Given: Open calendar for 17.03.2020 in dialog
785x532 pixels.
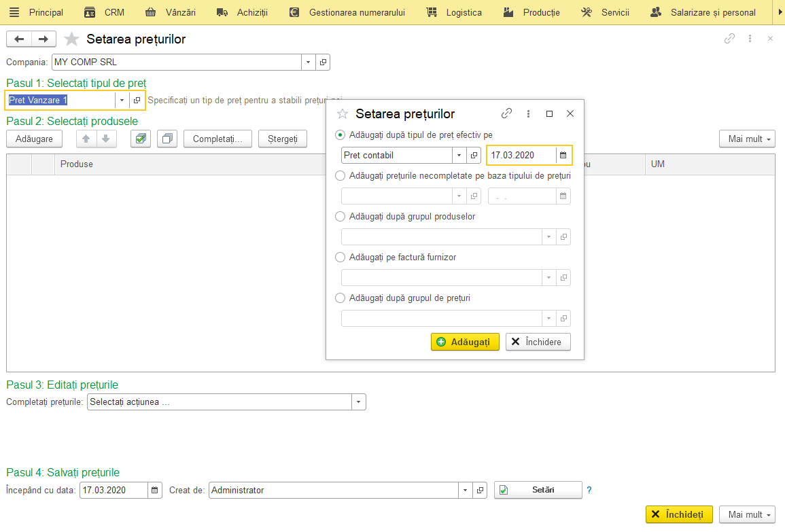Looking at the screenshot, I should coord(563,155).
